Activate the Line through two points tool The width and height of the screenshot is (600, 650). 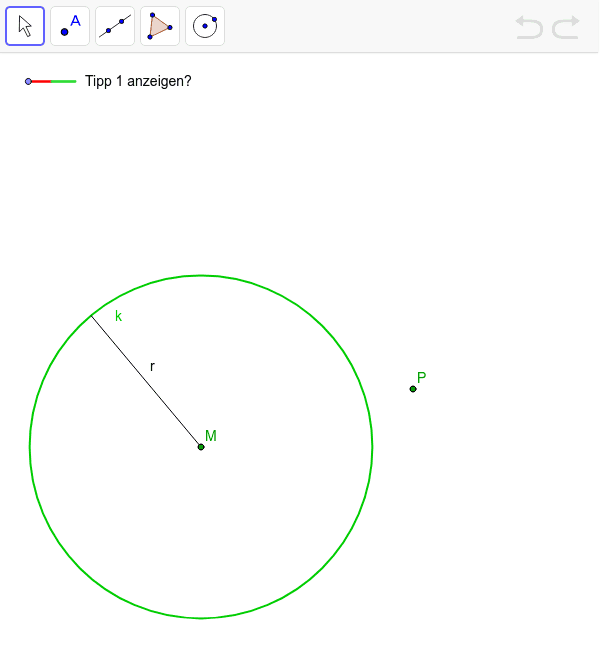click(115, 26)
